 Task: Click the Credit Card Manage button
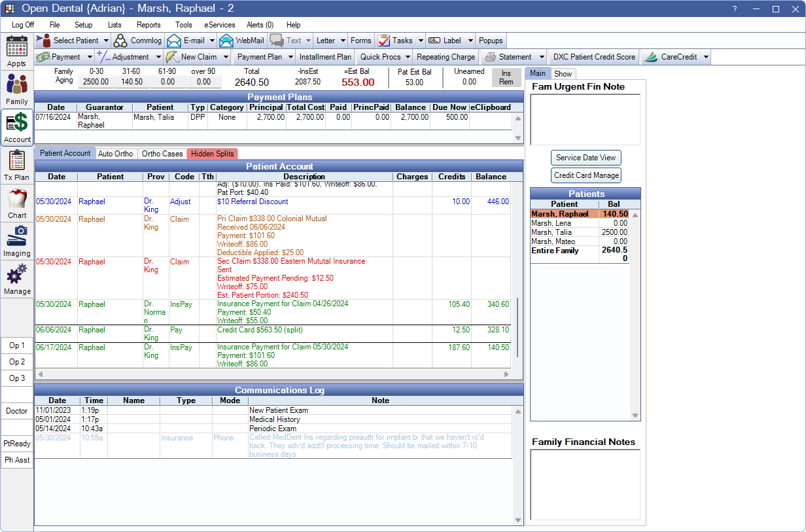point(586,175)
